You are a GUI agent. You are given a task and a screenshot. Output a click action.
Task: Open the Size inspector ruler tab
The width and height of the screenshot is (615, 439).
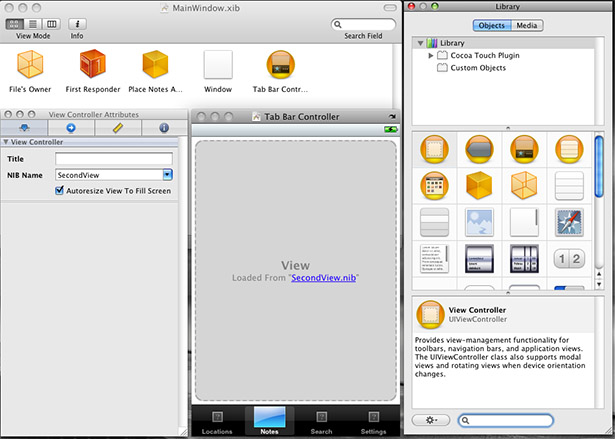(118, 128)
